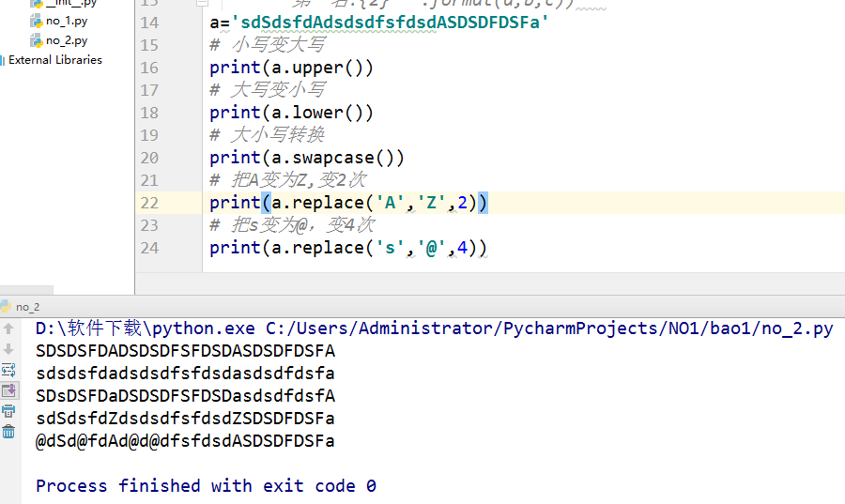Click the fold marker near line 13
The width and height of the screenshot is (845, 504).
[203, 5]
